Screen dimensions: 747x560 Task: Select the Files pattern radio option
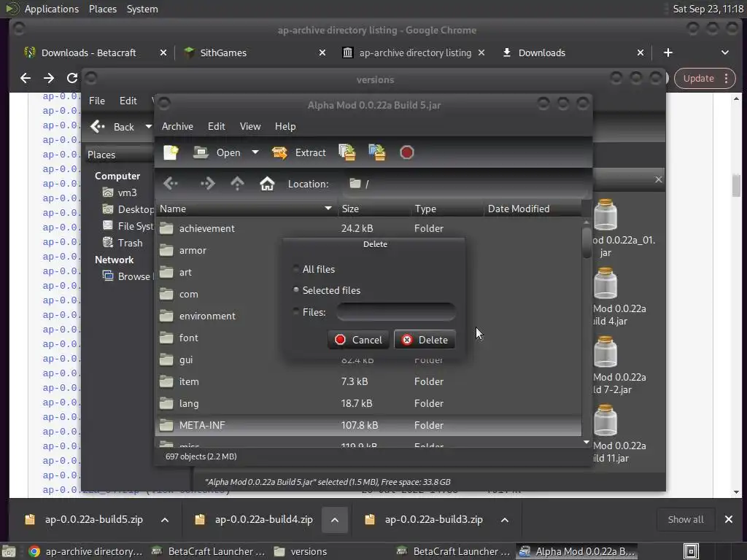(x=296, y=311)
